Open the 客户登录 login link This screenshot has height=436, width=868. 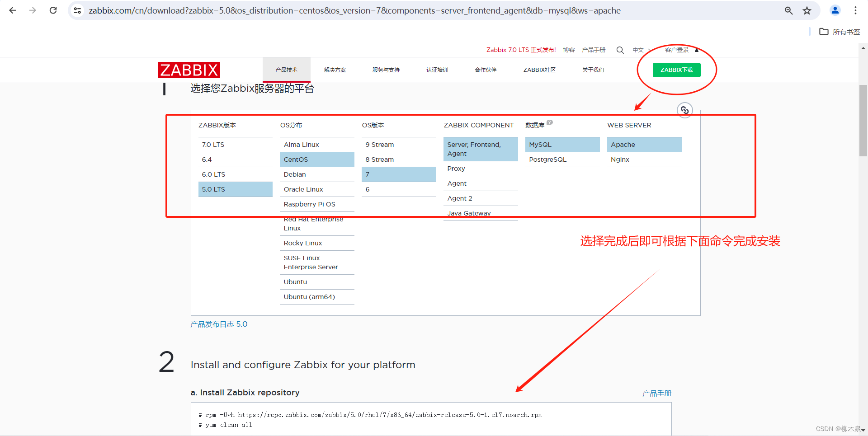pos(681,50)
